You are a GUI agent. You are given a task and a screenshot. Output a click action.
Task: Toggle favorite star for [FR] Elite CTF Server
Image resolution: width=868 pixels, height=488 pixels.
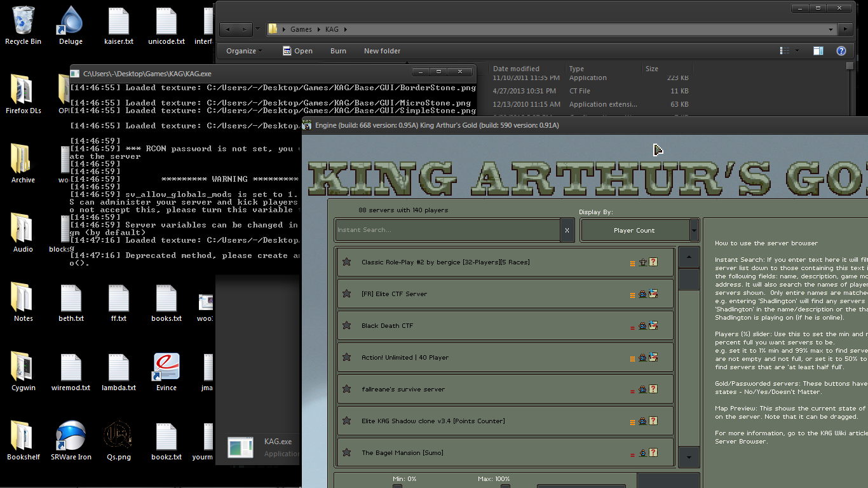coord(346,294)
